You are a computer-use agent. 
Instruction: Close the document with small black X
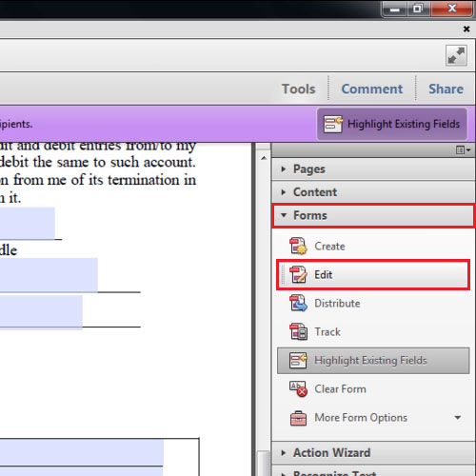(466, 29)
